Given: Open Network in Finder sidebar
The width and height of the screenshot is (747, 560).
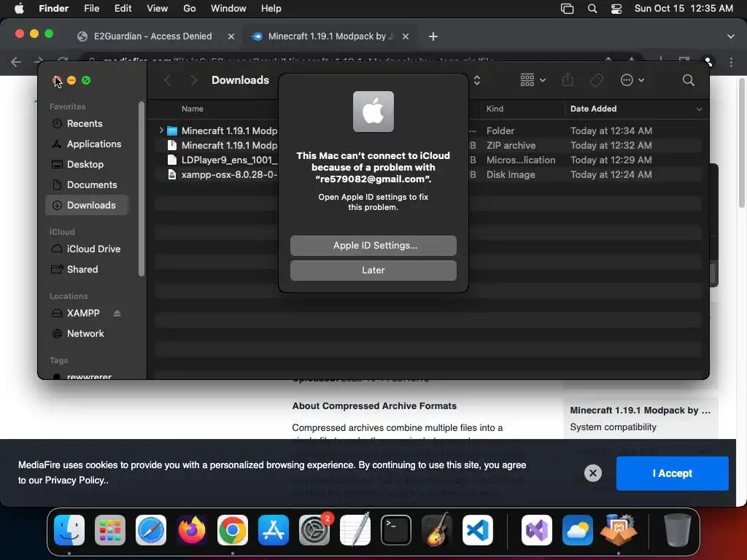Looking at the screenshot, I should (85, 333).
